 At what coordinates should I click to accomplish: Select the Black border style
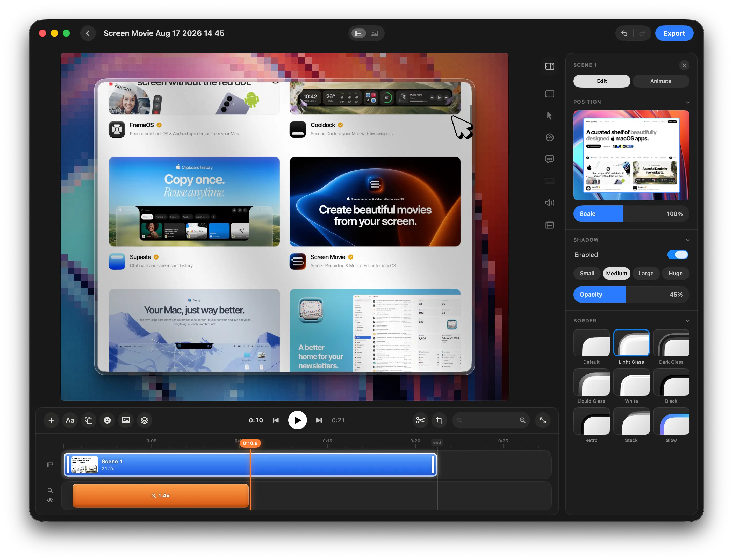coord(671,382)
